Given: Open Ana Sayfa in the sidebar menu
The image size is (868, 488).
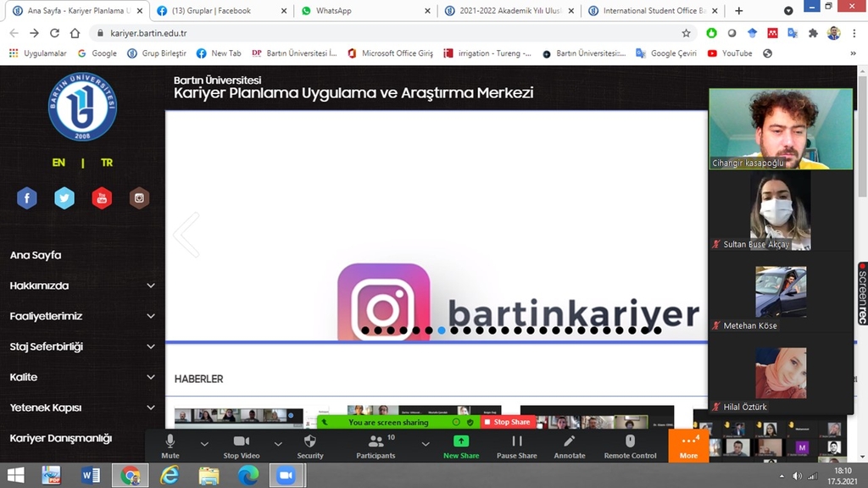Looking at the screenshot, I should tap(36, 255).
